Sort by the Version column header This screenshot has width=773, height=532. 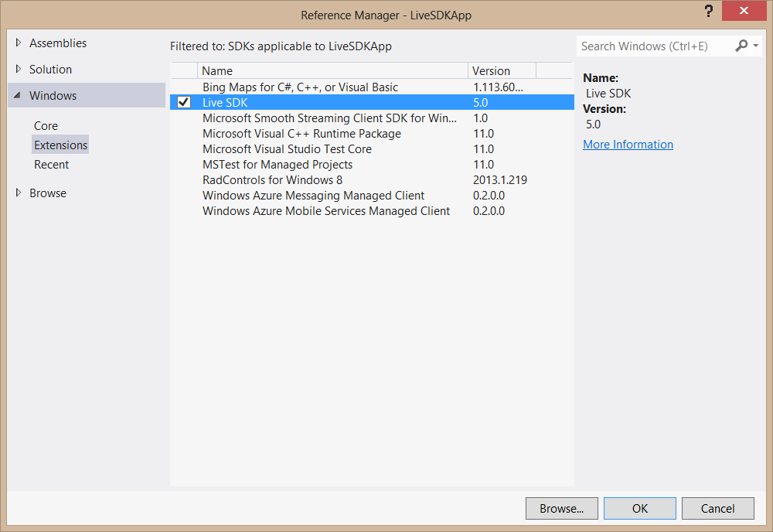click(x=502, y=71)
